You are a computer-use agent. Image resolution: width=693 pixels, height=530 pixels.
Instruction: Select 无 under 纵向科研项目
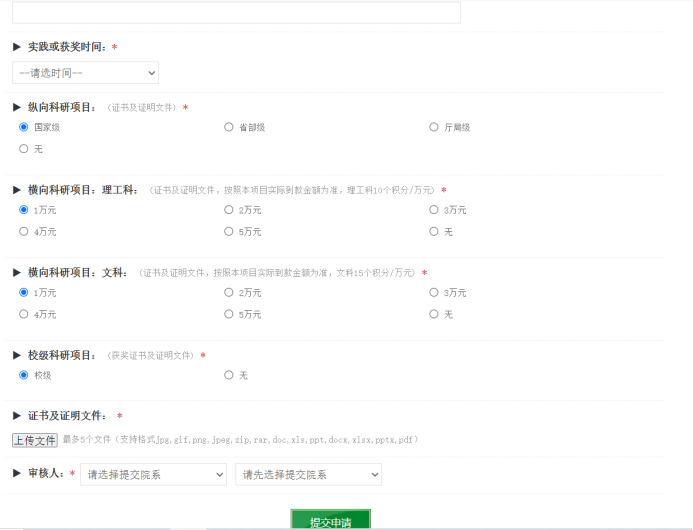pos(24,149)
